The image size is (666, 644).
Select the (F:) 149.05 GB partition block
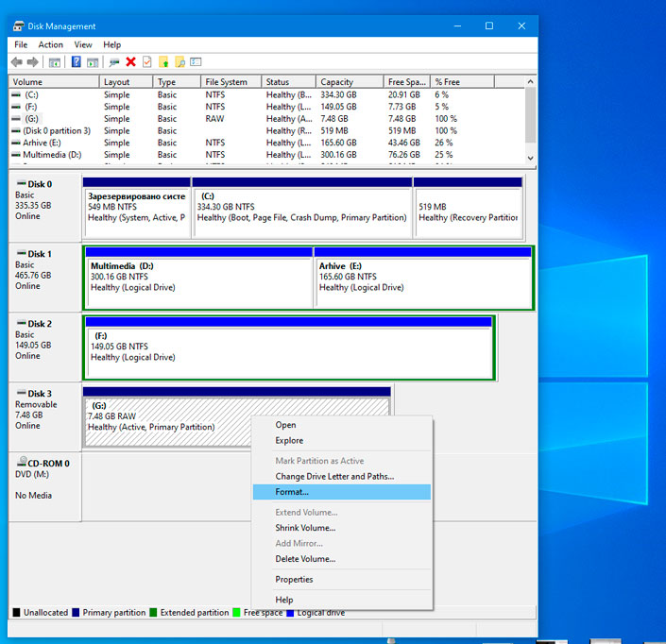pos(289,347)
